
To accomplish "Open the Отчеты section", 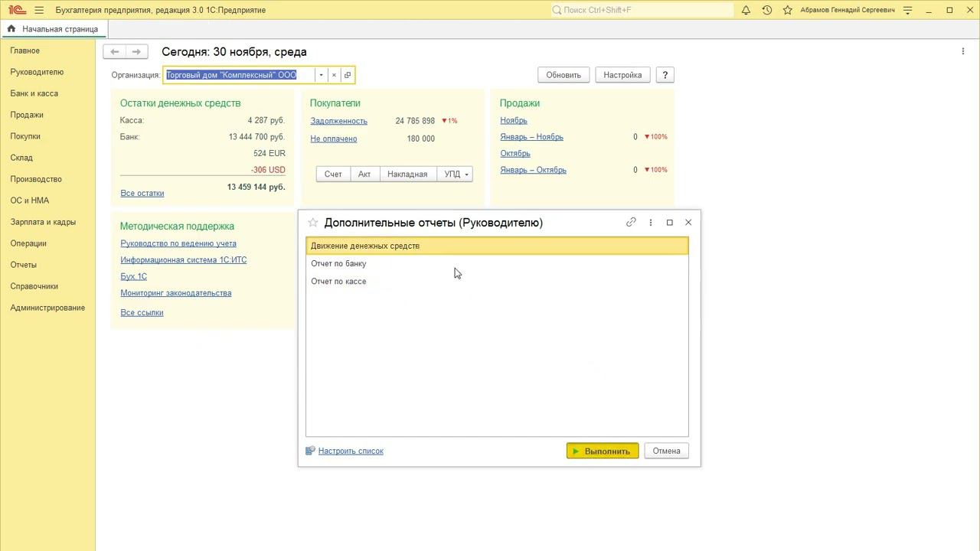I will click(24, 265).
